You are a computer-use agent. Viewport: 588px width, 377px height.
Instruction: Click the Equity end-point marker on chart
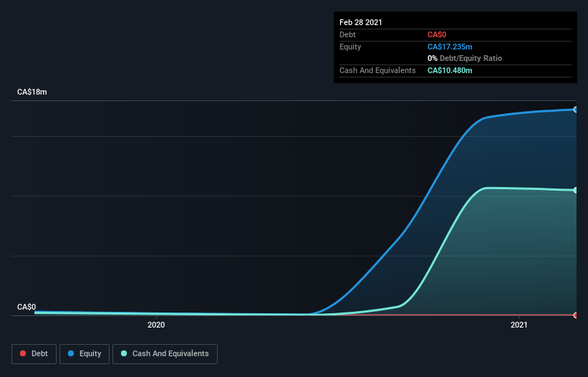coord(576,110)
